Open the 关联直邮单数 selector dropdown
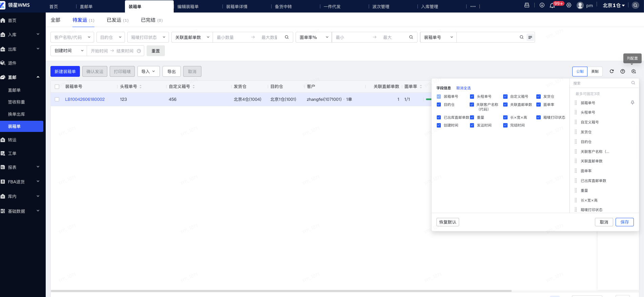This screenshot has width=644, height=297. [x=192, y=37]
